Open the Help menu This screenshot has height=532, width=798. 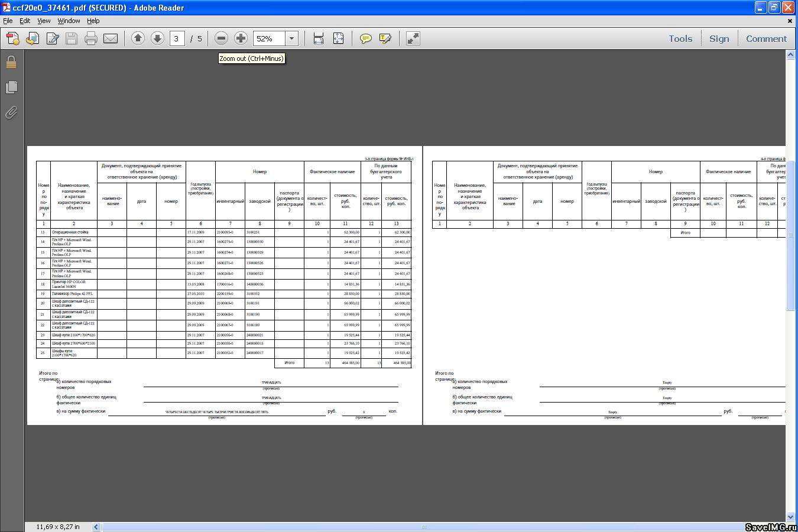[93, 21]
